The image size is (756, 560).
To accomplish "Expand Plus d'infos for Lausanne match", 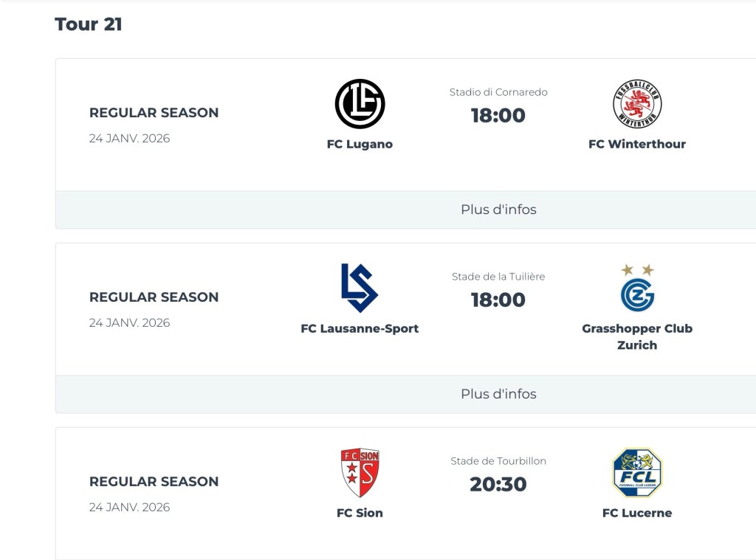I will (x=498, y=394).
